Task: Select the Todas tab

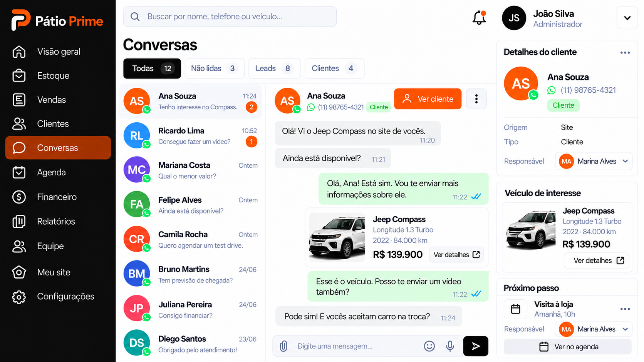Action: coord(152,68)
